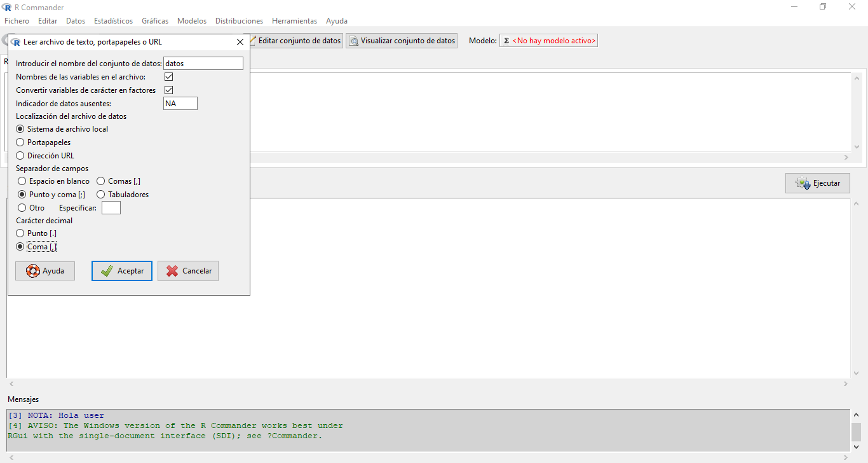Viewport: 868px width, 463px height.
Task: Select Portapapeles as data location
Action: tap(20, 142)
